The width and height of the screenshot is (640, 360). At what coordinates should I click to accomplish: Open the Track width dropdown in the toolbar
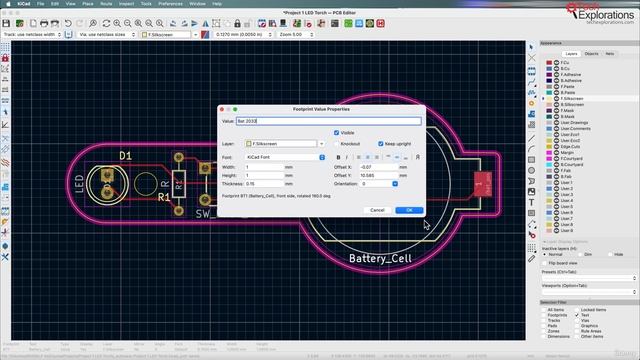[32, 35]
